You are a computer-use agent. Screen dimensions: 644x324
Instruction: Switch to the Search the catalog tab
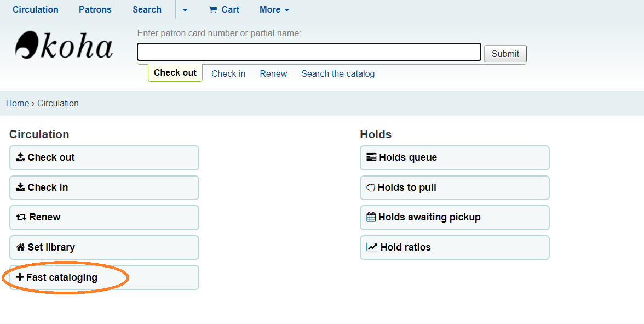[337, 73]
